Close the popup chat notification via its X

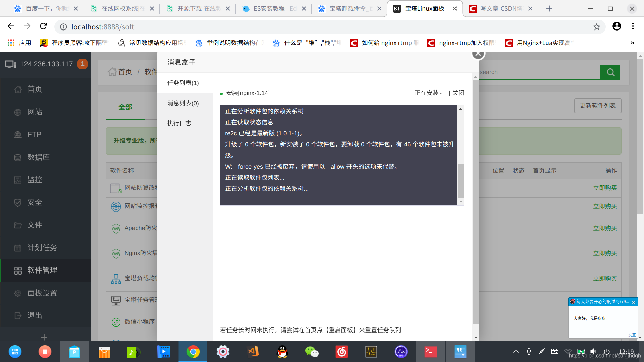pyautogui.click(x=634, y=302)
